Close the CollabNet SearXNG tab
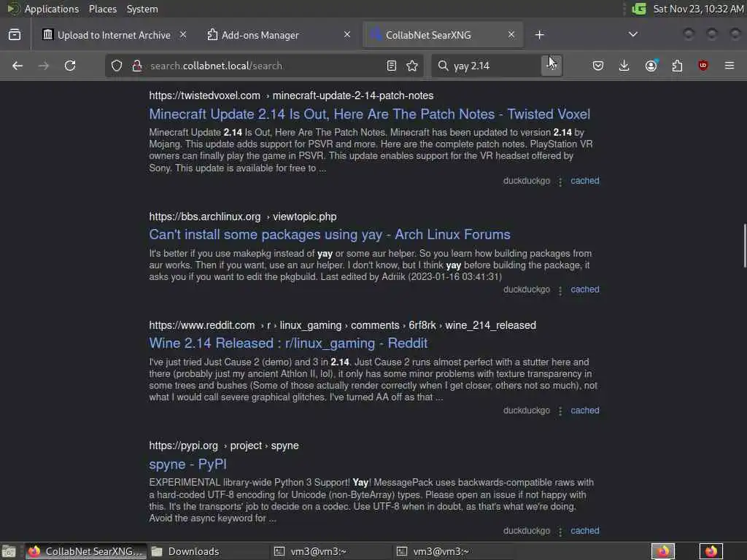Image resolution: width=747 pixels, height=560 pixels. (x=511, y=35)
